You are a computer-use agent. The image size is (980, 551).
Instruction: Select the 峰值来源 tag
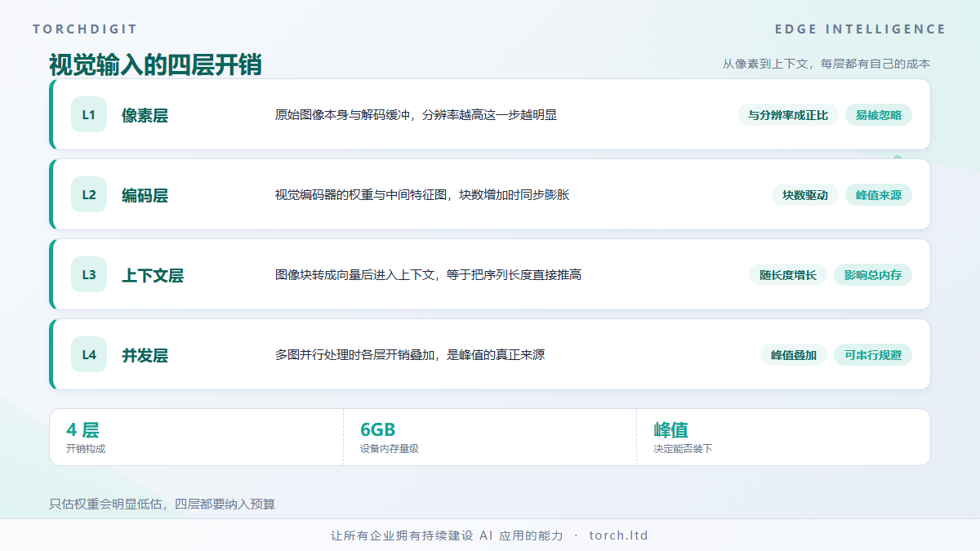(x=879, y=195)
